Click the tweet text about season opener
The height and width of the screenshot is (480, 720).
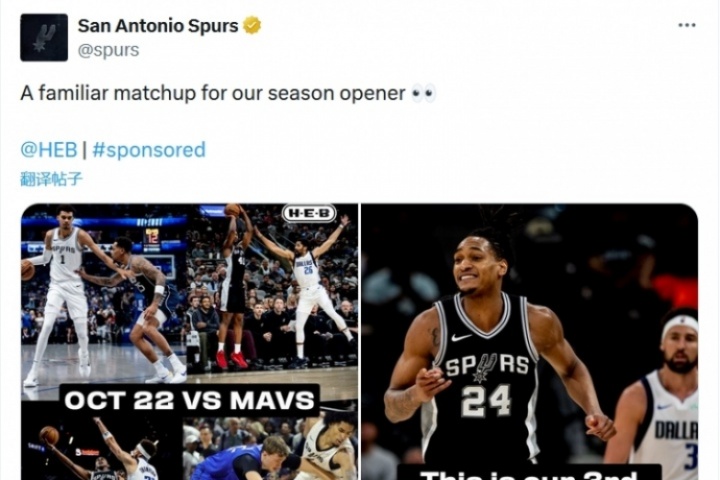[213, 93]
